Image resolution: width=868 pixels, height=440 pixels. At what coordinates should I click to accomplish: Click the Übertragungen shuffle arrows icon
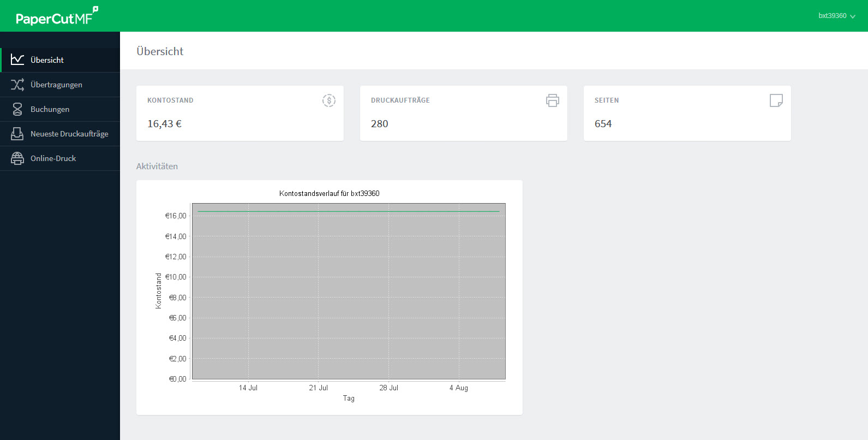point(17,85)
